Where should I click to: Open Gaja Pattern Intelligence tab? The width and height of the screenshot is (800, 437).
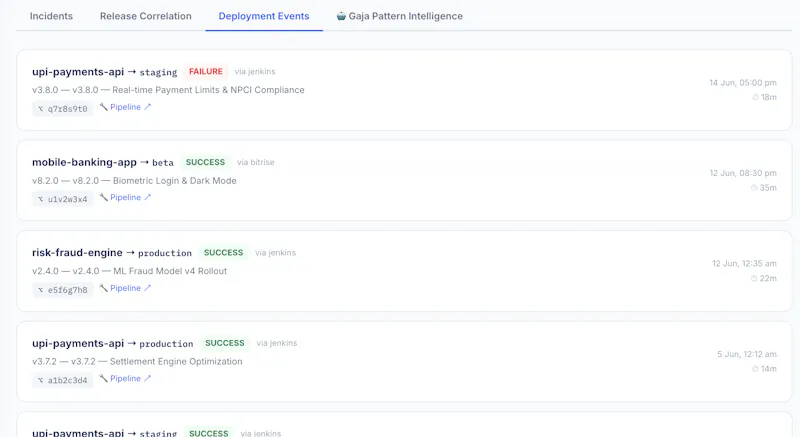399,16
